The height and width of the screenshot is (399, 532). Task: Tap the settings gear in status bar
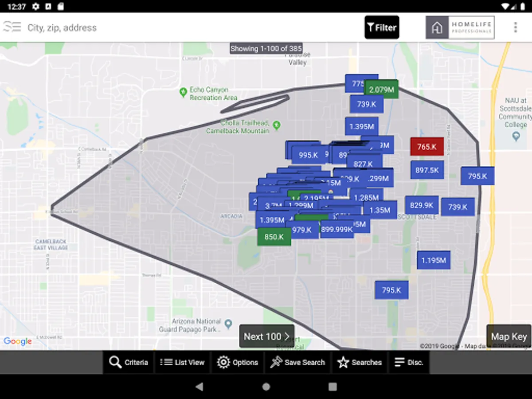(36, 6)
